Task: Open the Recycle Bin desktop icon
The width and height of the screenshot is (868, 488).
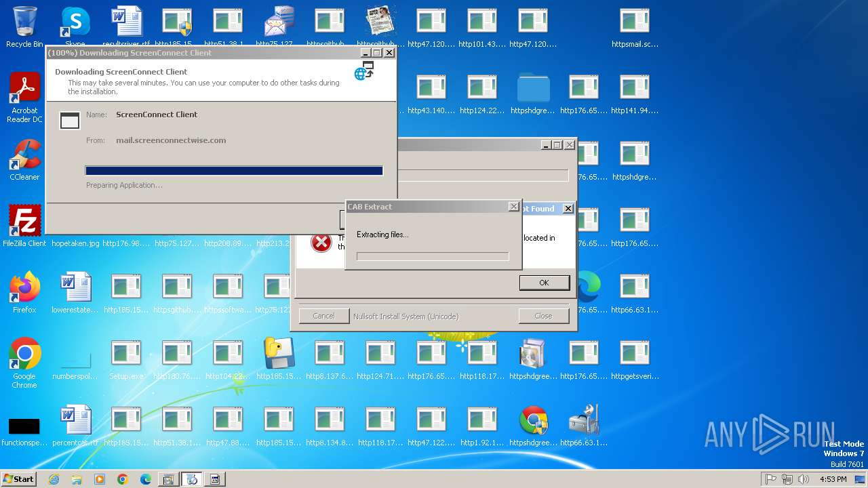Action: click(24, 27)
